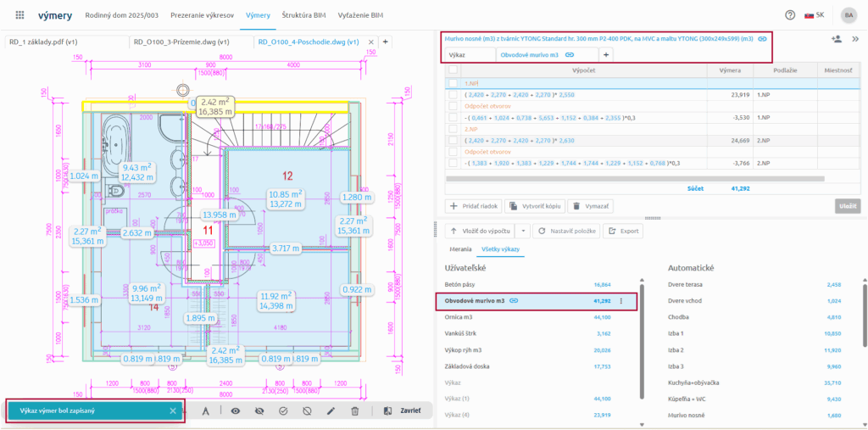
Task: Click the Pridať riadok button
Action: pyautogui.click(x=473, y=206)
